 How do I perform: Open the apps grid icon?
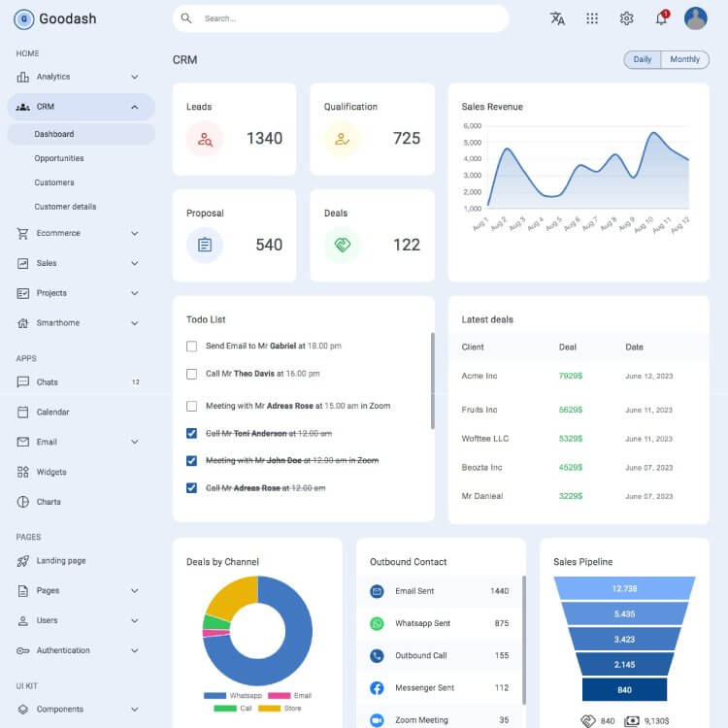tap(592, 18)
